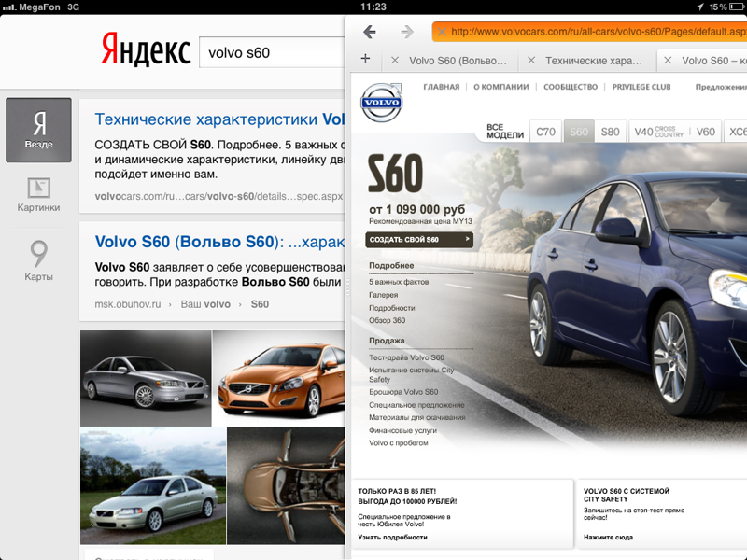
Task: Click 'ТОЛЬКО РАЗ В 85 ЛЕТ!' promo heading
Action: [397, 491]
